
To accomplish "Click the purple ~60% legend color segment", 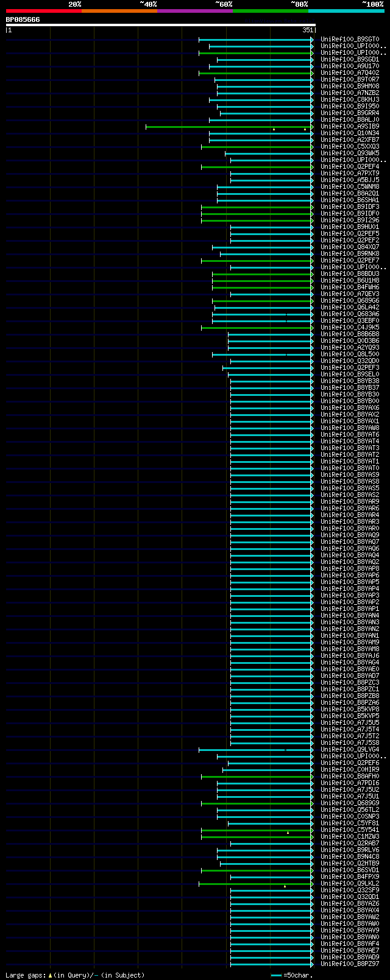I will (195, 11).
